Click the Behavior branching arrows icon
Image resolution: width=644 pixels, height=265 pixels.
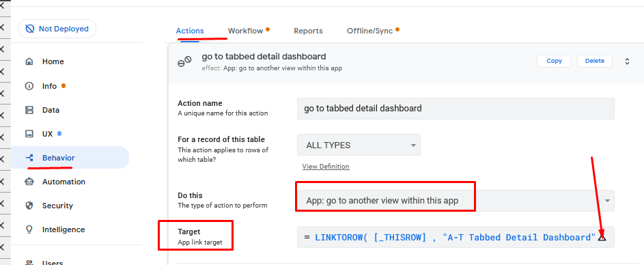pos(29,158)
